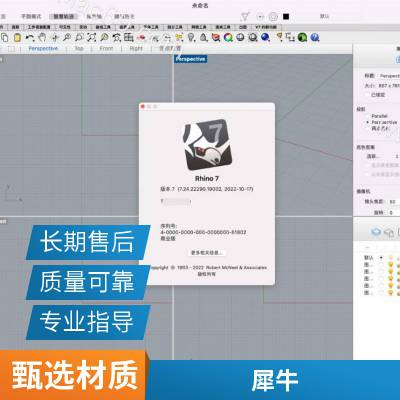Close the Rhino 7 About dialog

(143, 106)
